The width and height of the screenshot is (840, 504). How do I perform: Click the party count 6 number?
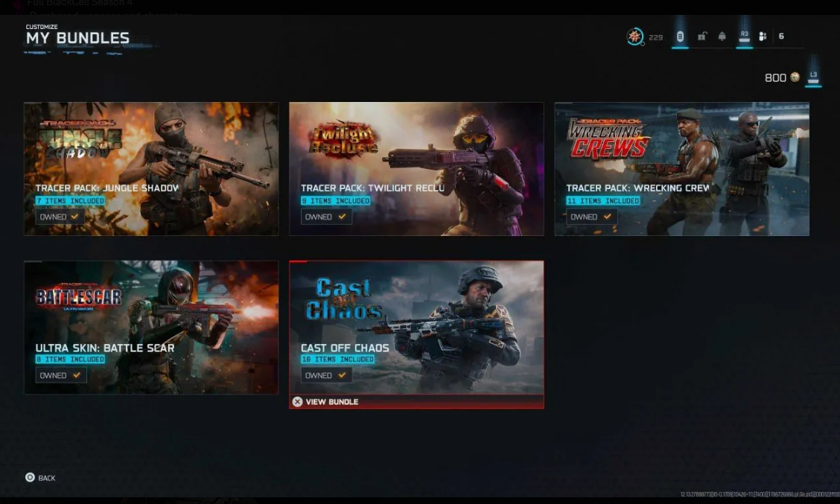click(x=781, y=36)
